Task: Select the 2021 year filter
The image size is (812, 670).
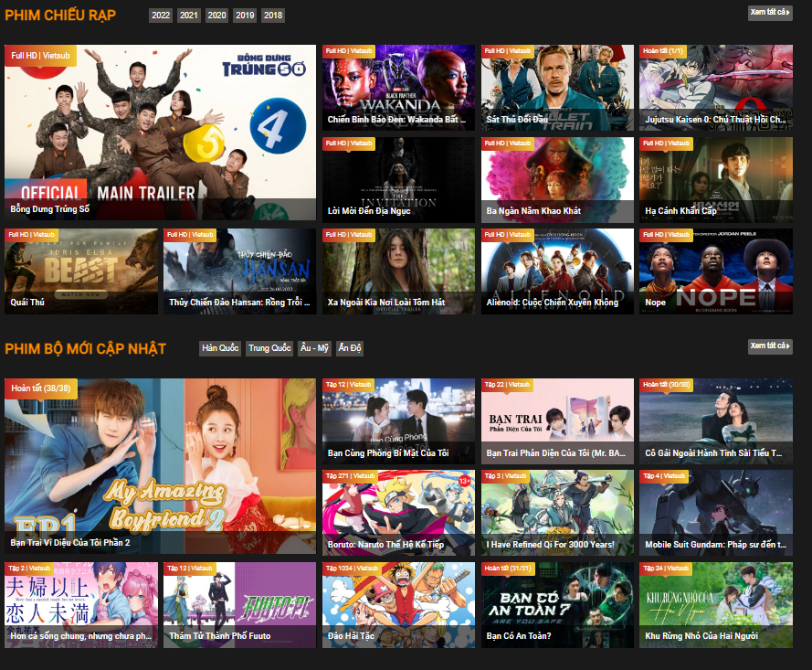Action: [188, 15]
